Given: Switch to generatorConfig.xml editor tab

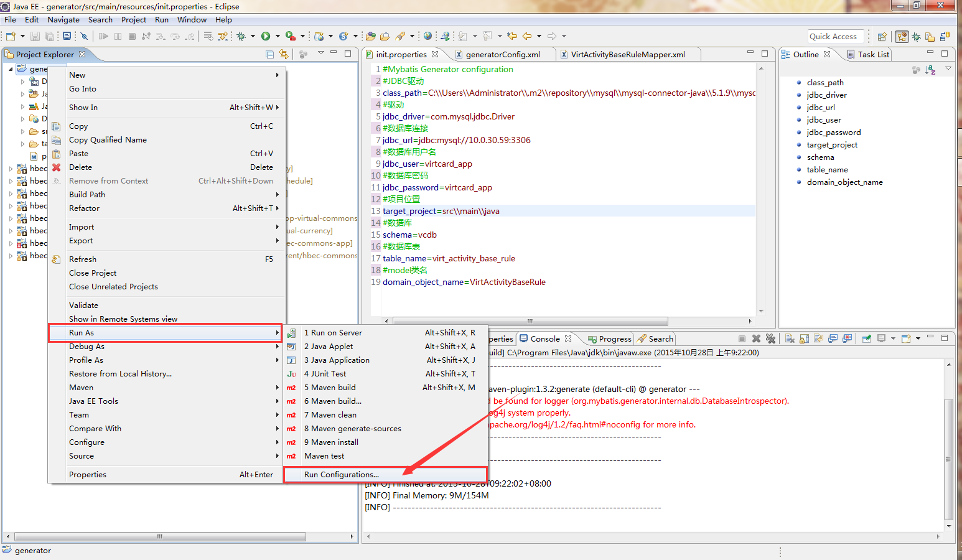Looking at the screenshot, I should pyautogui.click(x=503, y=55).
